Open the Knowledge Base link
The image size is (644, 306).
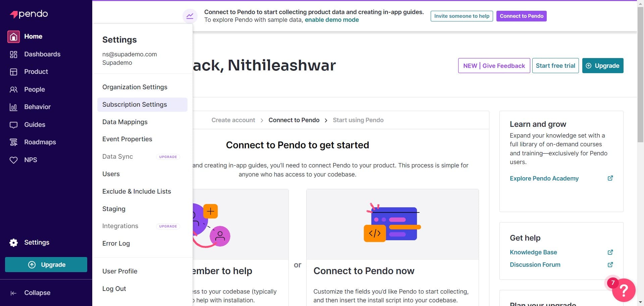pyautogui.click(x=533, y=252)
